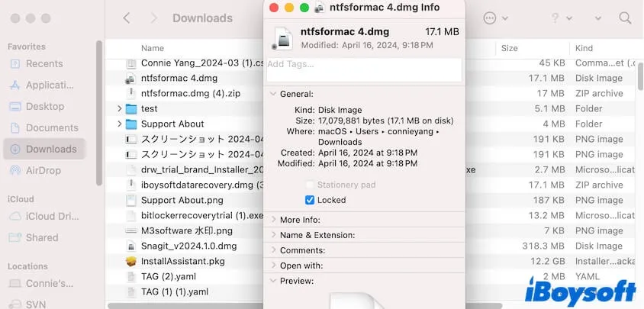Collapse the Preview section
This screenshot has height=309, width=644.
click(x=273, y=281)
